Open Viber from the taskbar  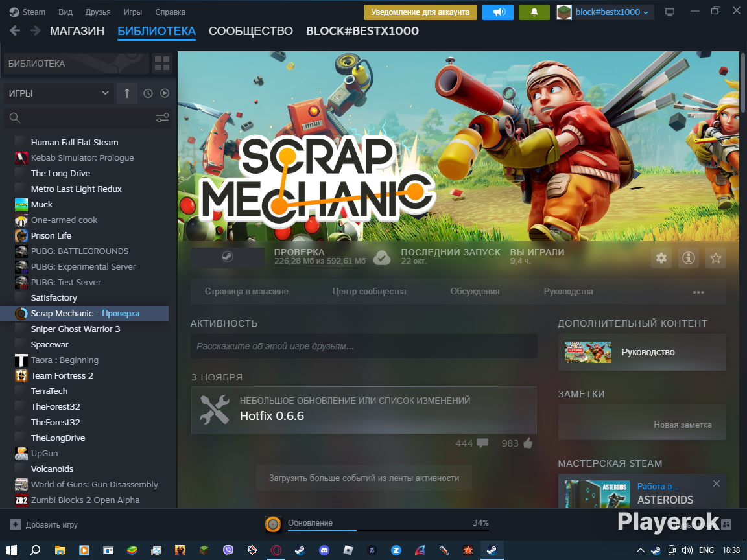[x=228, y=550]
